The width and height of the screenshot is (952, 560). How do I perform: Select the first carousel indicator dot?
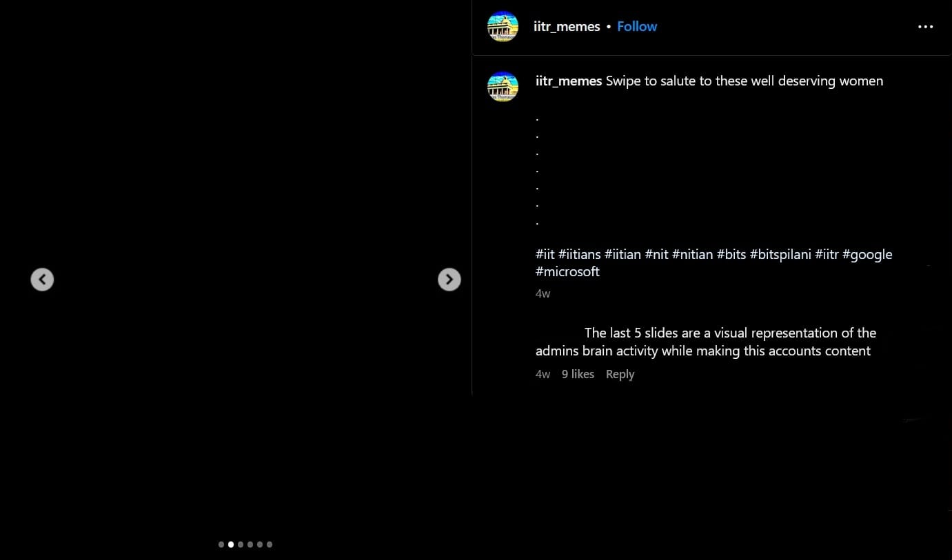[x=221, y=544]
